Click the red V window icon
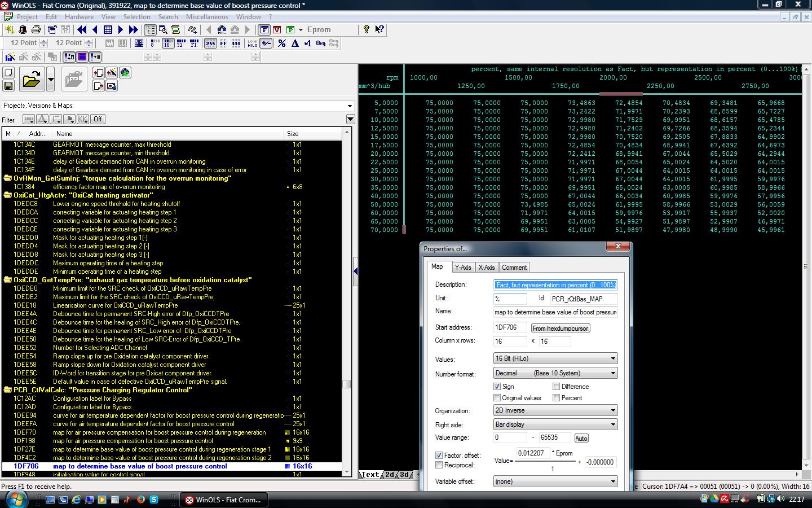Screen dimensions: 812x508 (x=277, y=29)
